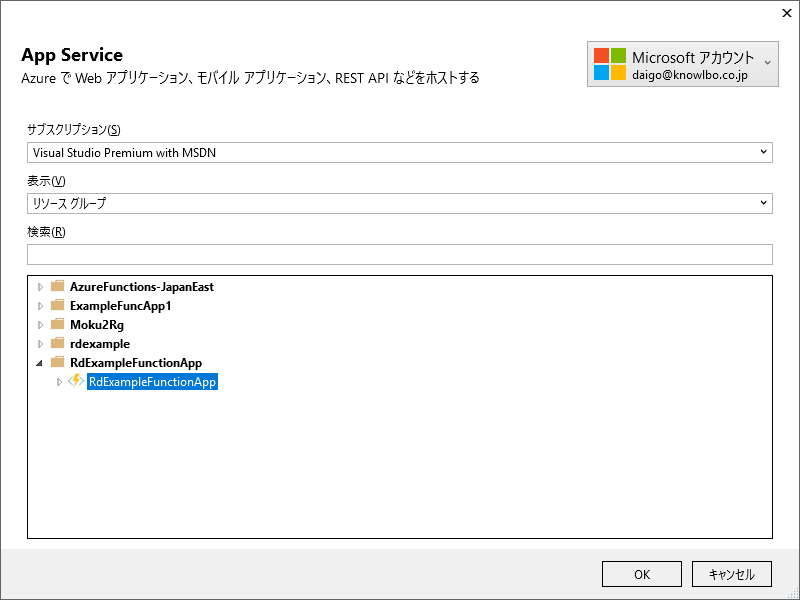Screen dimensions: 800x600
Task: Select the bold RdExampleFunctionApp resource group row
Action: point(136,363)
